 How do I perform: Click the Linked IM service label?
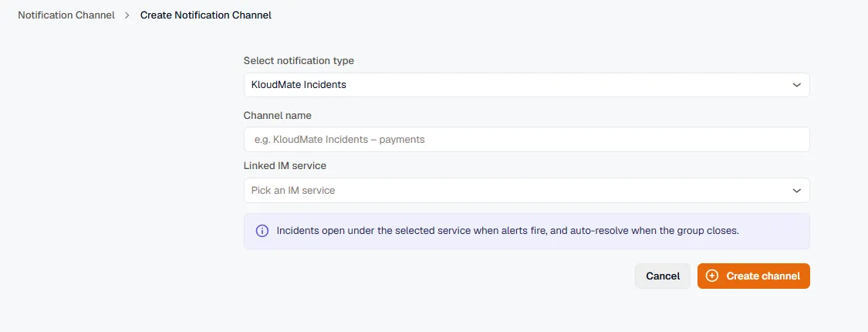coord(285,166)
